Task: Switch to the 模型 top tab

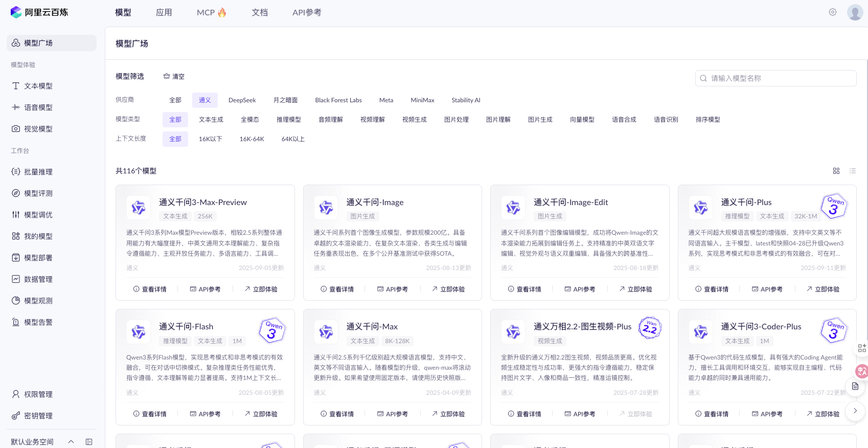Action: tap(123, 12)
